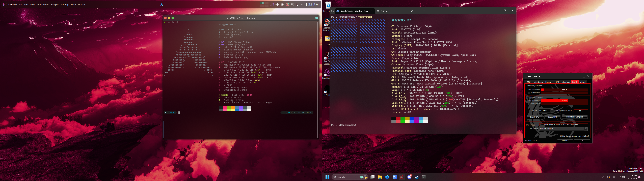The image size is (644, 181).
Task: Open the View menu in Konsole
Action: click(x=33, y=5)
